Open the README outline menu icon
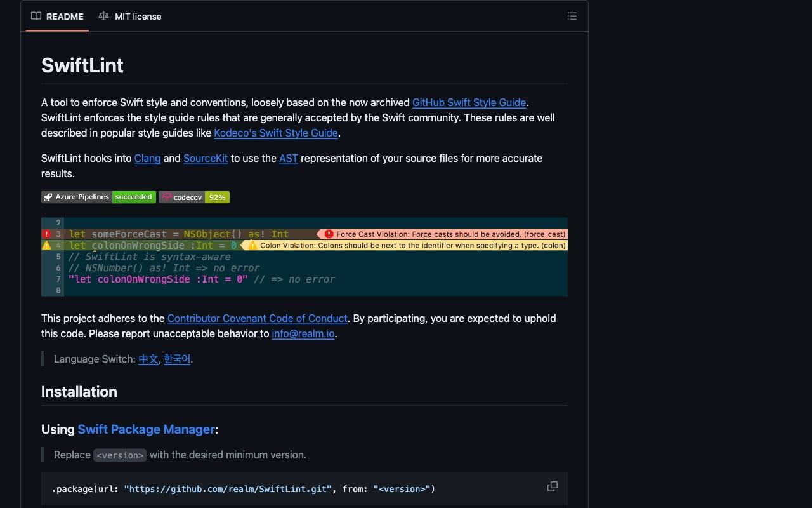 click(x=572, y=17)
